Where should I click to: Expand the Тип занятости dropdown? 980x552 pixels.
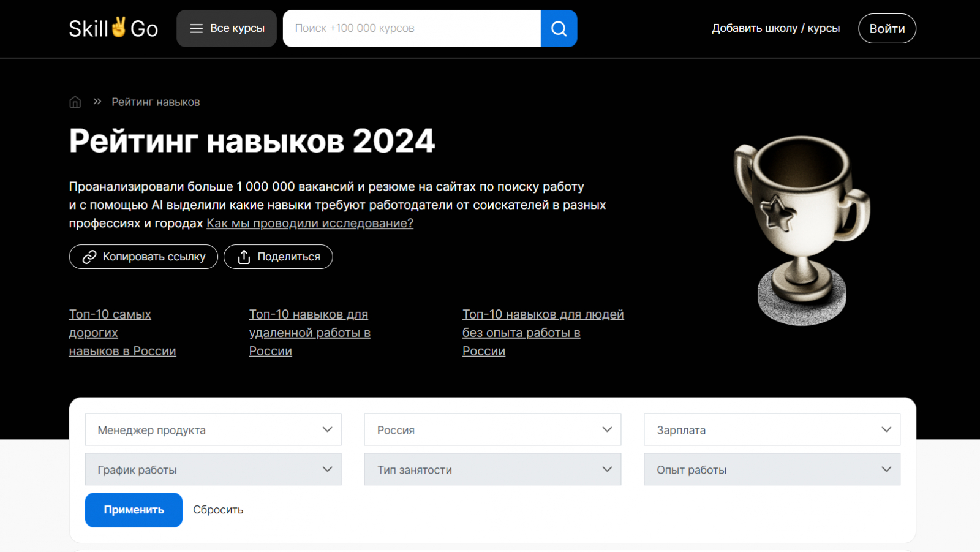[492, 470]
